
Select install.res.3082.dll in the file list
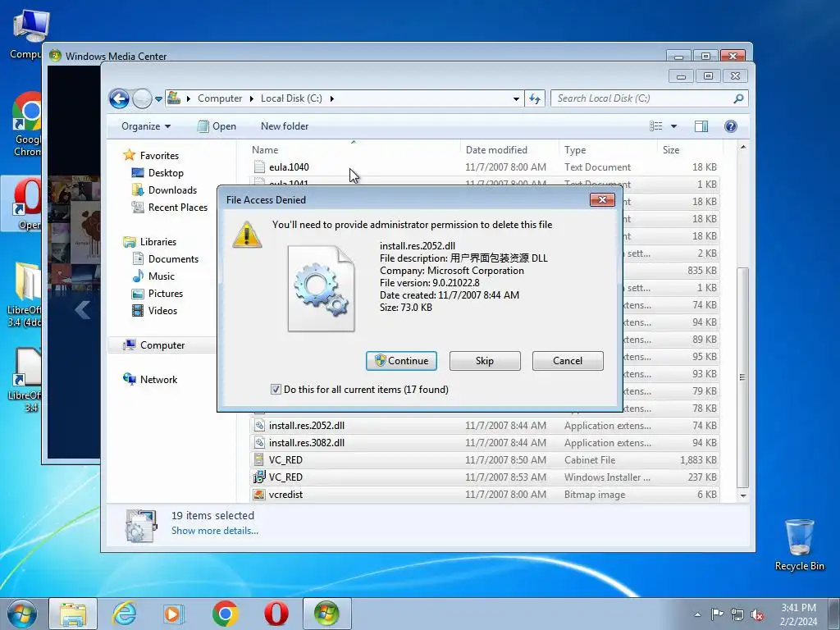[x=485, y=442]
